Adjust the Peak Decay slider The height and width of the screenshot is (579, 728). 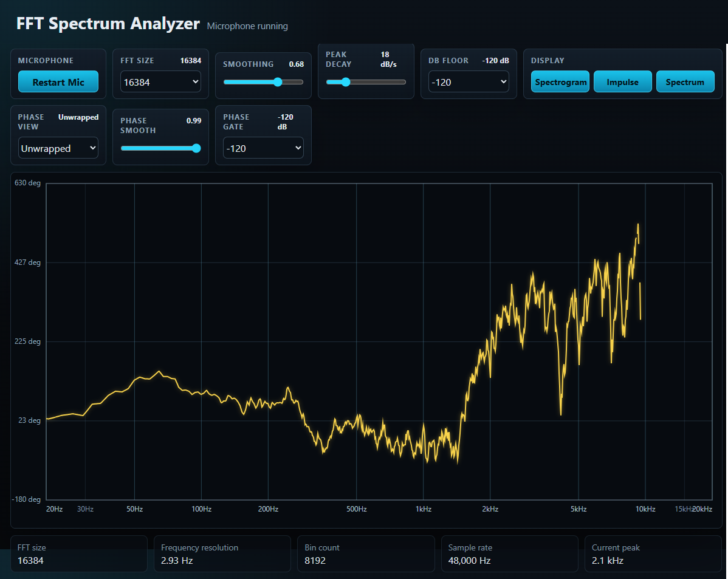tap(366, 82)
